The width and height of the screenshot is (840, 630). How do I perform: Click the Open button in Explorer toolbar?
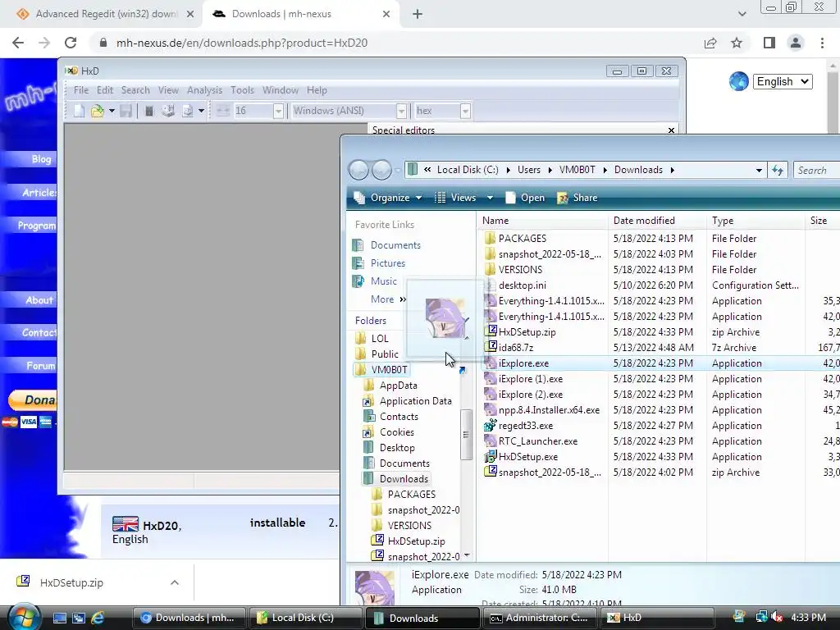pos(525,198)
